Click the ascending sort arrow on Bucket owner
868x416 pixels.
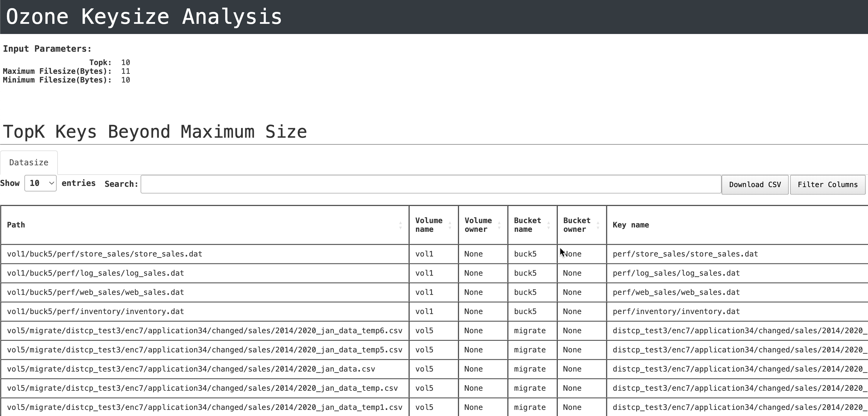click(x=598, y=222)
